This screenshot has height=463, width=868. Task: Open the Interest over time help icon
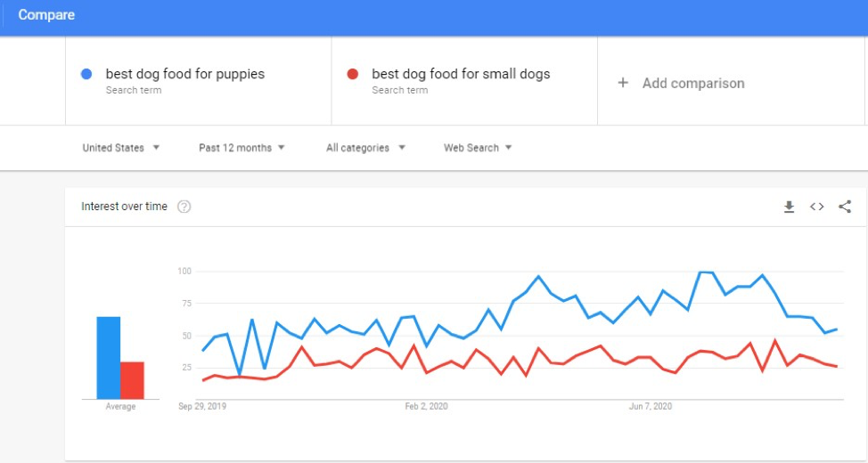coord(184,207)
